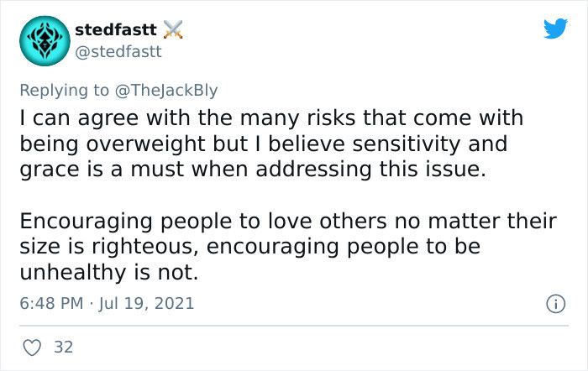Open stedfastt's profile avatar
Image resolution: width=588 pixels, height=371 pixels.
pyautogui.click(x=41, y=39)
